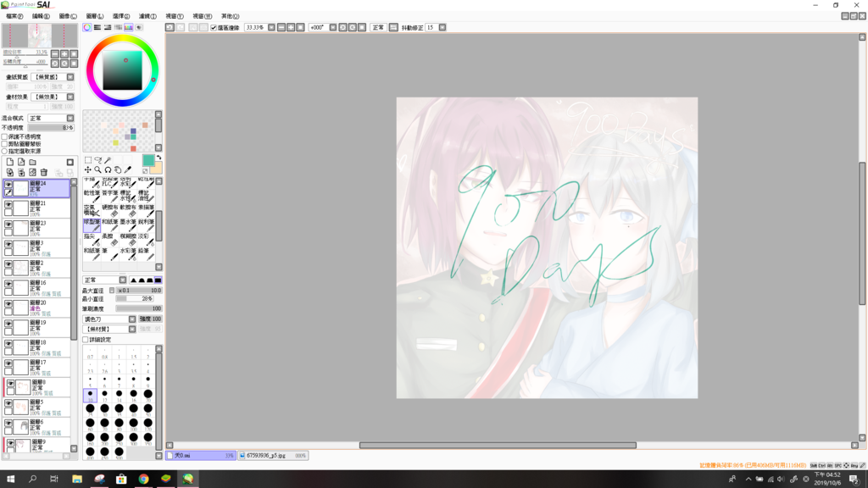Screen dimensions: 868x488
Task: Select the hand pan tool
Action: point(118,169)
